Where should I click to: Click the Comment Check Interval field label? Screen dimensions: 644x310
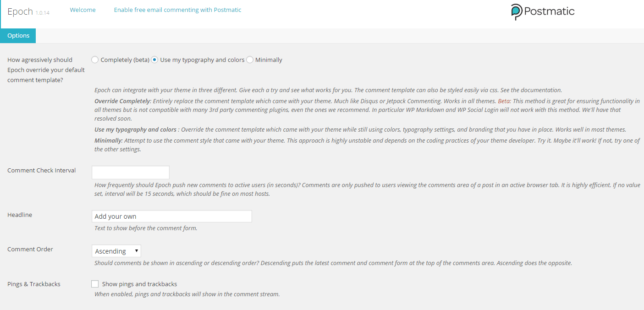pos(42,171)
